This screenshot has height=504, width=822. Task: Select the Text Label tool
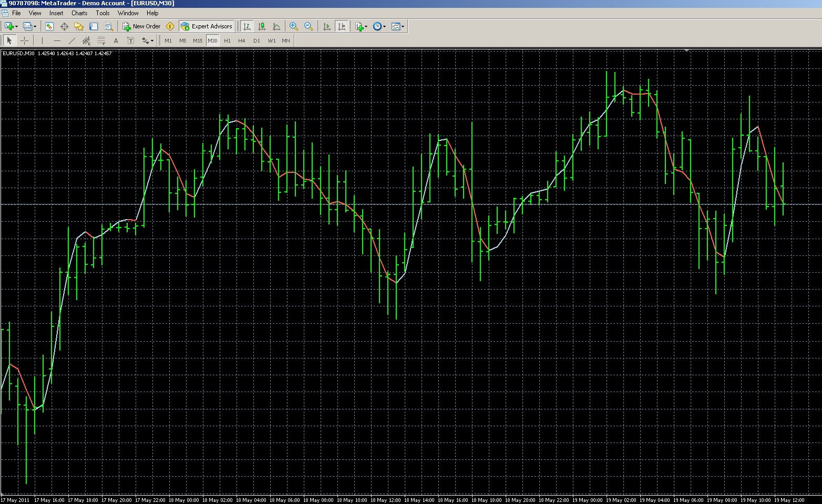click(x=131, y=40)
